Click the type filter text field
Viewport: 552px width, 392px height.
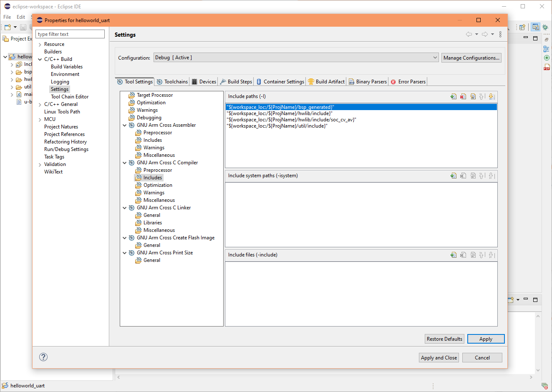click(70, 33)
